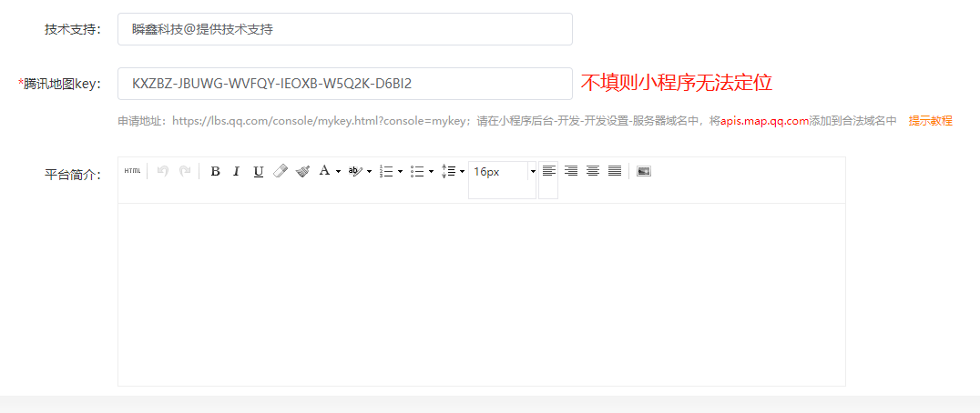
Task: Apply text highlight background color
Action: [355, 170]
